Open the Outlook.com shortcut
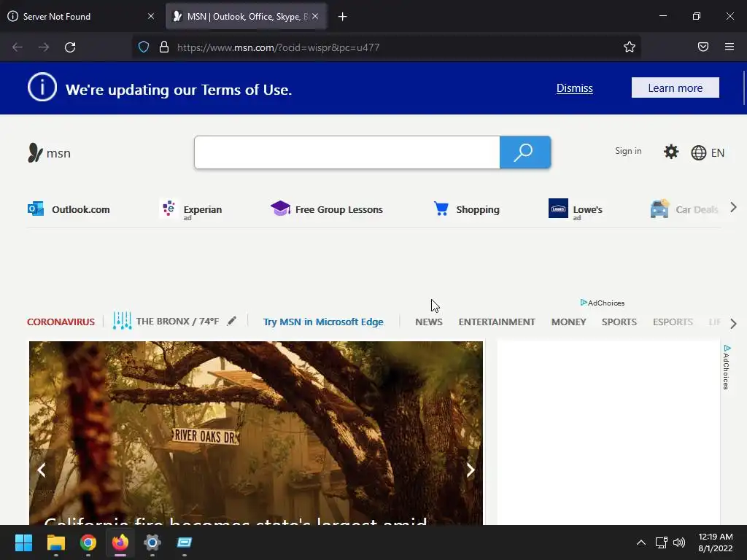The width and height of the screenshot is (747, 560). point(69,209)
